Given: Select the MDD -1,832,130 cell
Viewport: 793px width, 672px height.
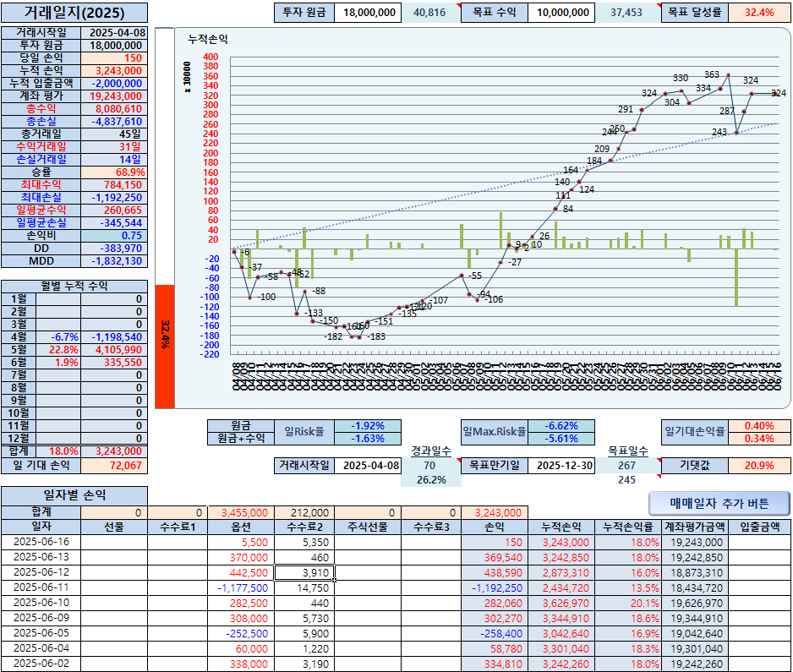Looking at the screenshot, I should pos(114,261).
